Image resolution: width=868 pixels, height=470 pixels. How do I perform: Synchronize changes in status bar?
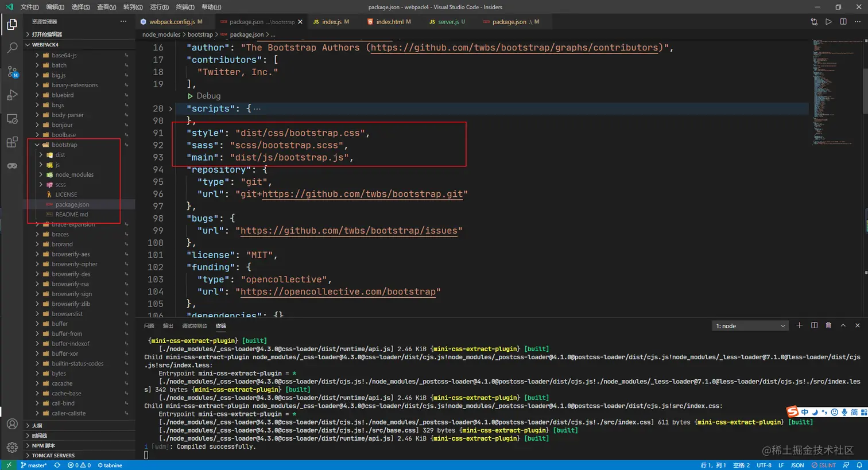coord(57,465)
